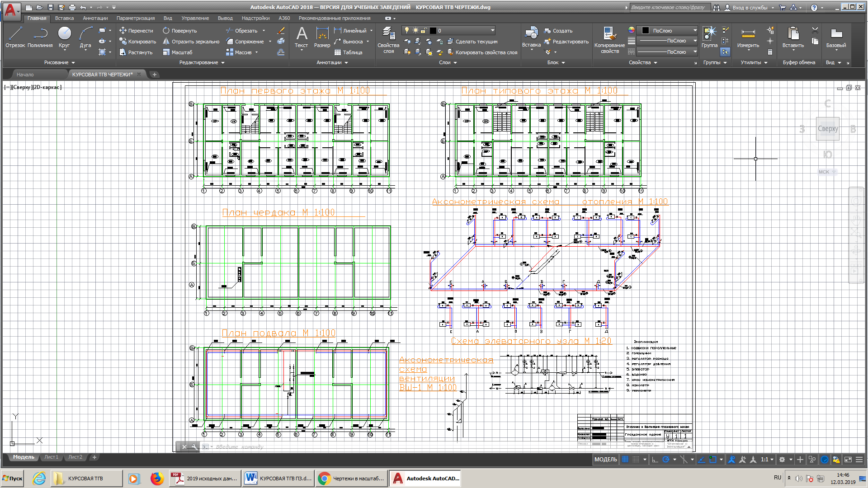Toggle polar tracking in status bar
Screen dimensions: 868x488
(x=665, y=460)
